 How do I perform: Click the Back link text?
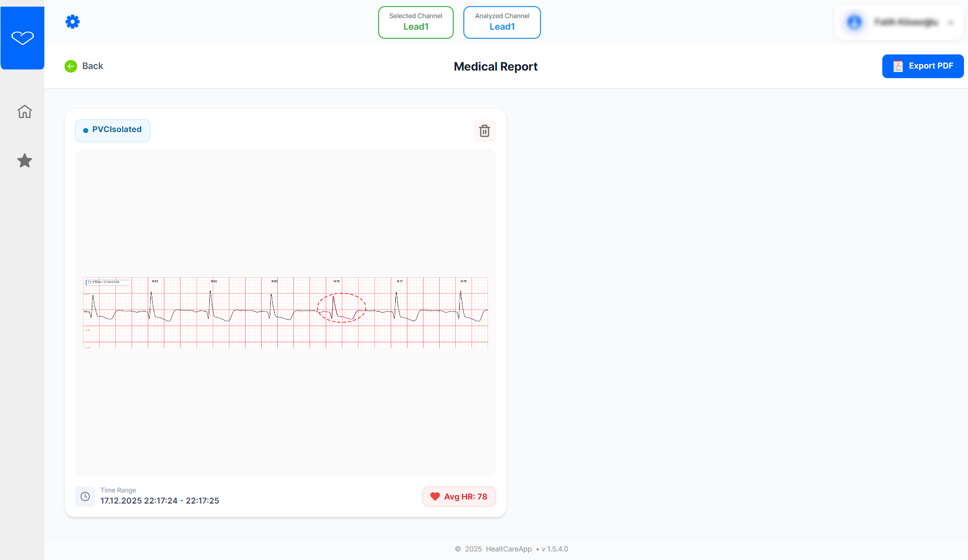pyautogui.click(x=93, y=66)
